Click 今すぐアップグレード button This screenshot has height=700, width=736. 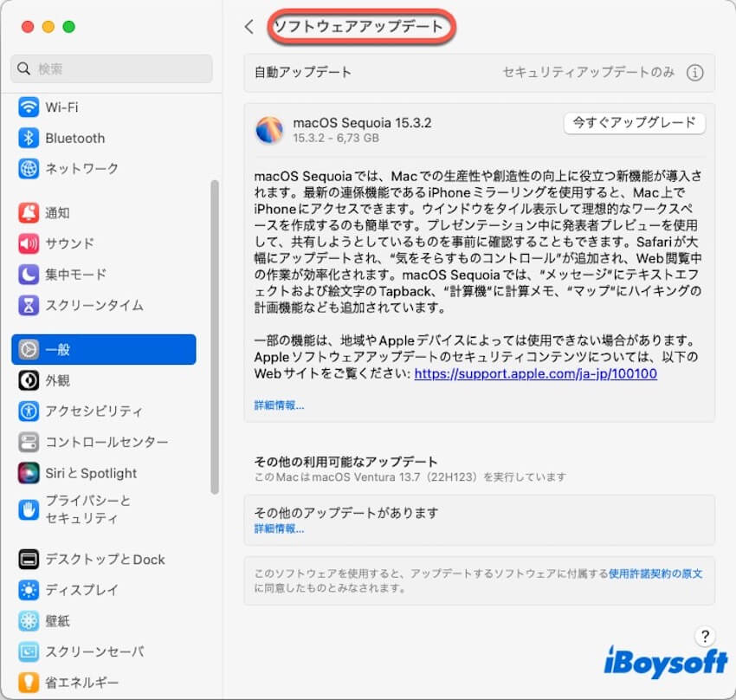click(x=634, y=123)
